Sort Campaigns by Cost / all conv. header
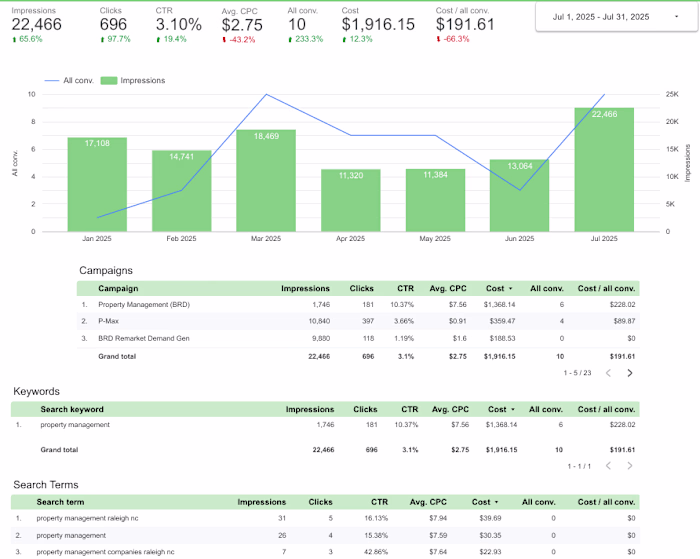This screenshot has width=700, height=559. (x=606, y=288)
